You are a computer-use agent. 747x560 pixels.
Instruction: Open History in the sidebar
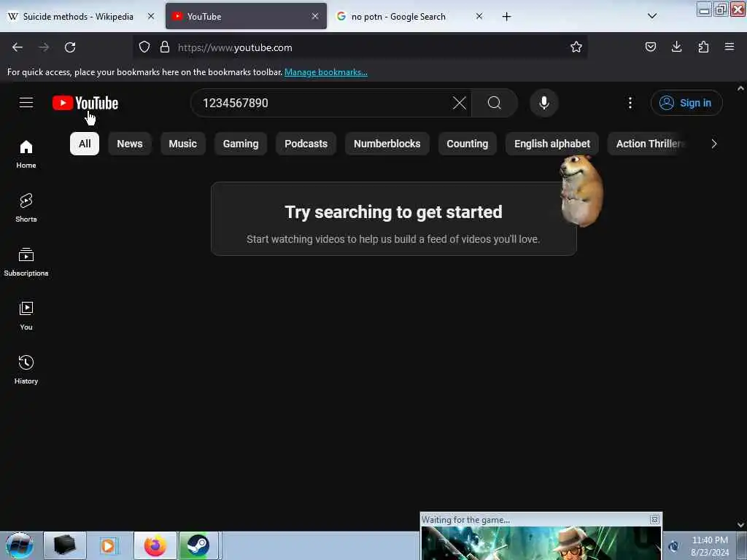[26, 370]
